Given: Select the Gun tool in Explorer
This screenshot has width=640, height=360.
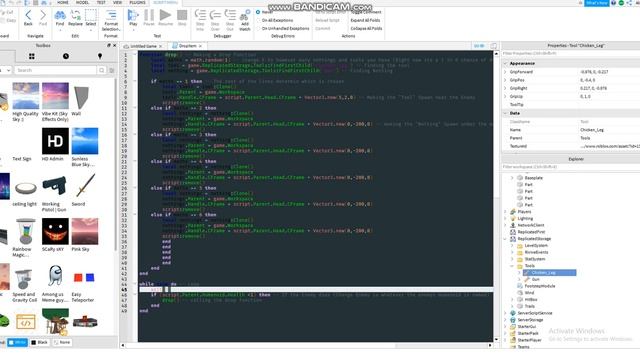Looking at the screenshot, I should 536,280.
